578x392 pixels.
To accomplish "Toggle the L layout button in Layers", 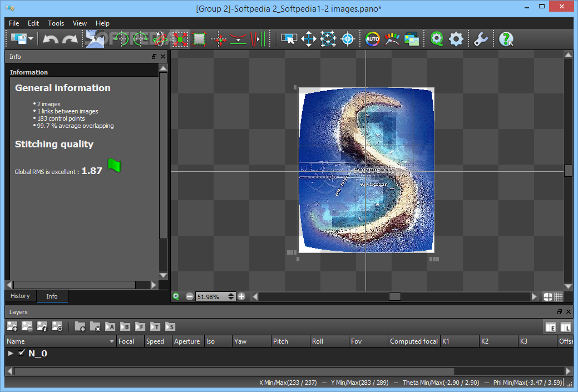I will point(565,327).
